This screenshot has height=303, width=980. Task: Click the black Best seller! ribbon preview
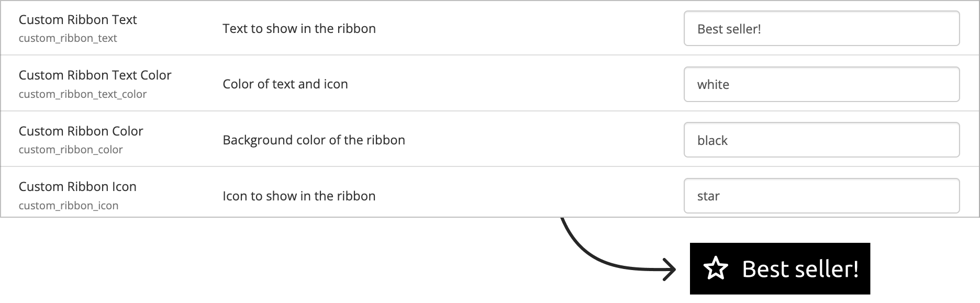pos(779,268)
